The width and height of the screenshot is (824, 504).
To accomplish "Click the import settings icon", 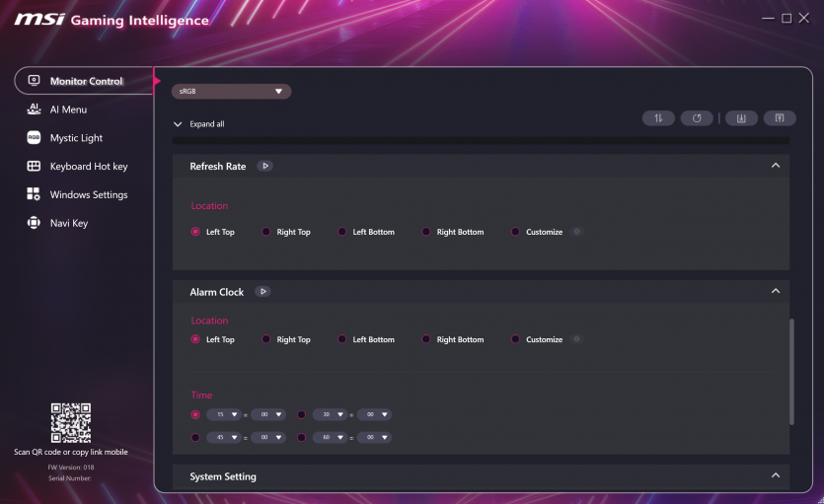I will pos(741,118).
